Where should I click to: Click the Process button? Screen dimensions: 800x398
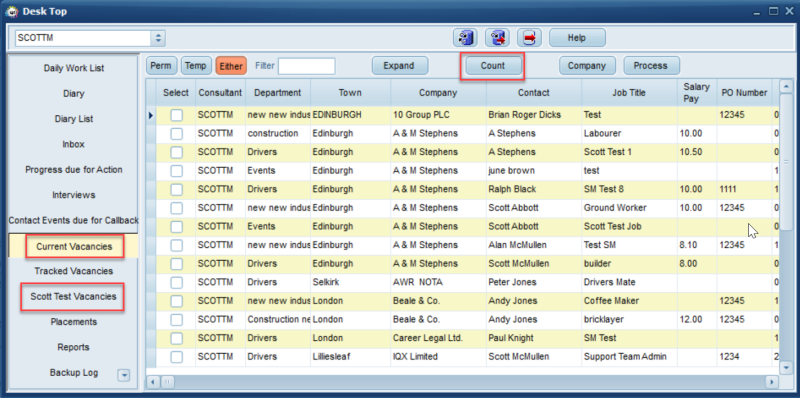[651, 66]
